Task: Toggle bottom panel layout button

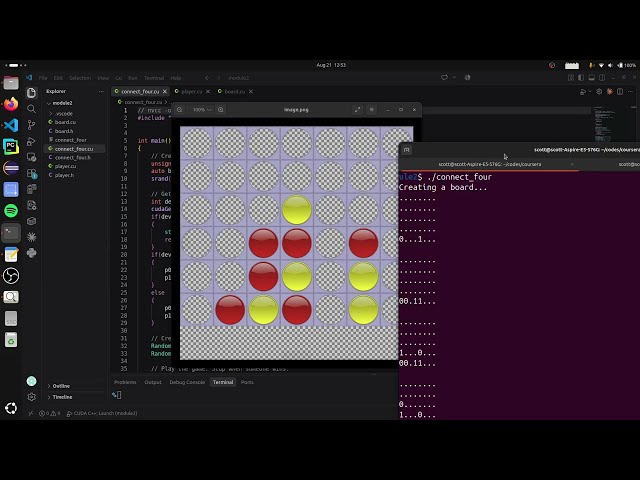Action: tap(591, 78)
